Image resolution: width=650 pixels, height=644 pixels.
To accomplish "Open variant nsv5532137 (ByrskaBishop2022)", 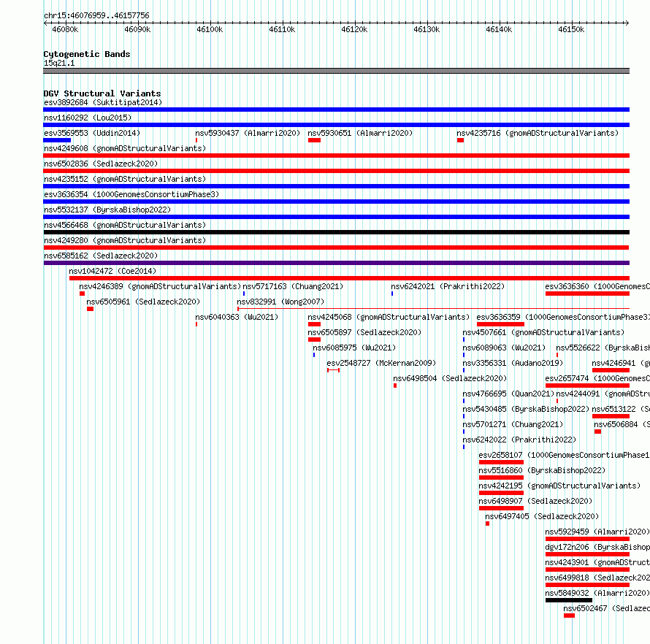I will pos(107,210).
